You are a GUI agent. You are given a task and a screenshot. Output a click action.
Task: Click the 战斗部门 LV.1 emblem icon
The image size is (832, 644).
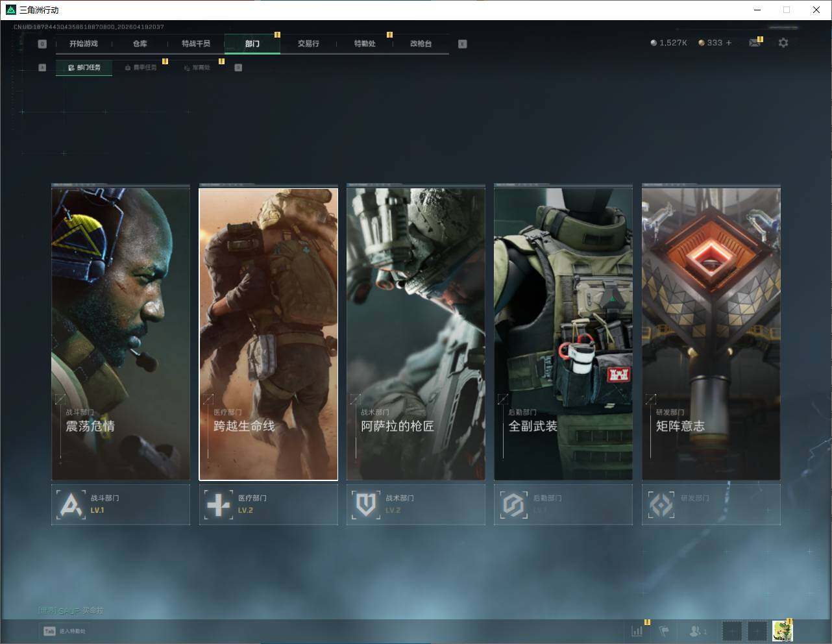click(x=71, y=504)
